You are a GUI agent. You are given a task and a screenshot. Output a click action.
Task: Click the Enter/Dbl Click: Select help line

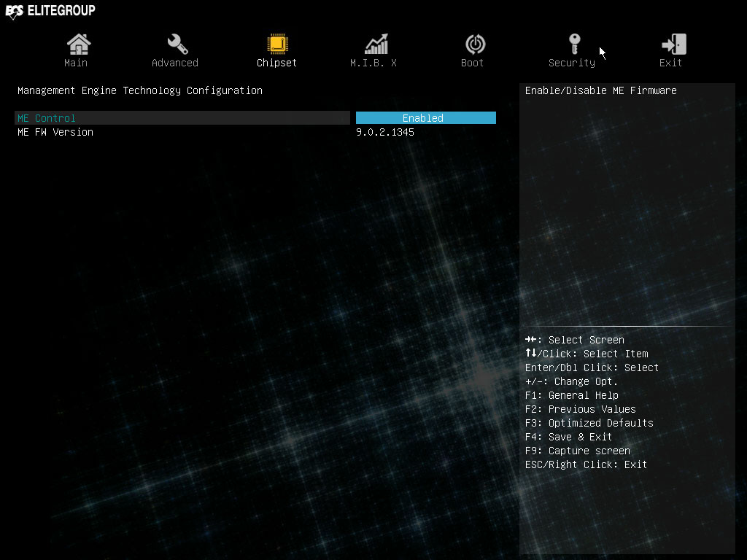pos(592,367)
